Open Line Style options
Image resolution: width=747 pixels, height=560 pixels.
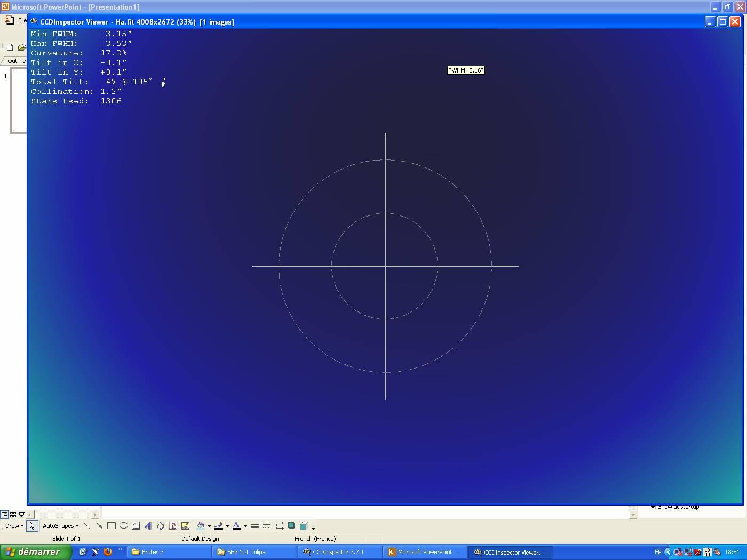[255, 526]
